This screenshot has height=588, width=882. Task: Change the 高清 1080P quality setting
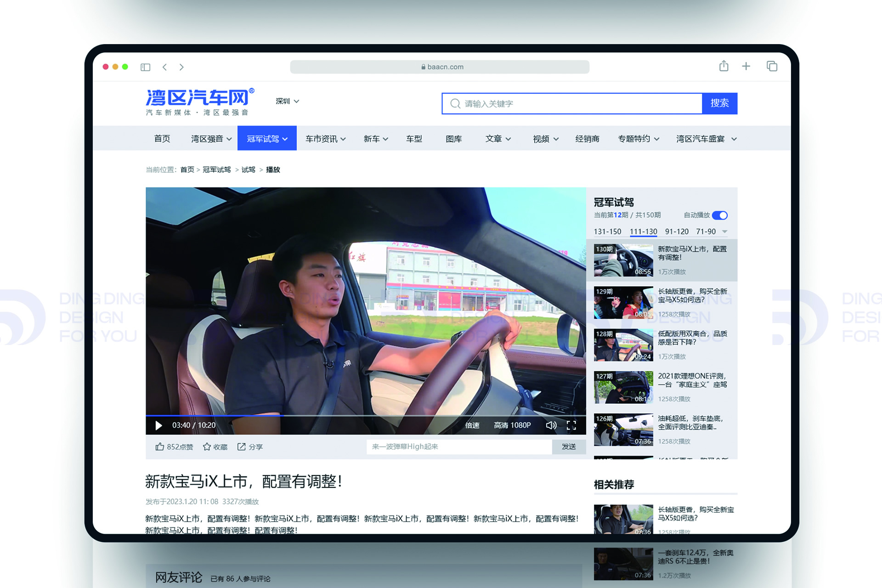point(512,425)
